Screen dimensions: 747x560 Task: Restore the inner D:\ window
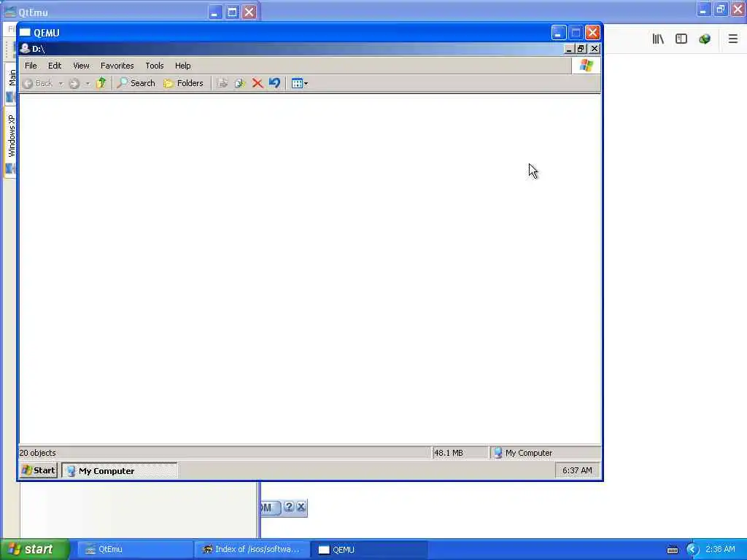[x=581, y=49]
